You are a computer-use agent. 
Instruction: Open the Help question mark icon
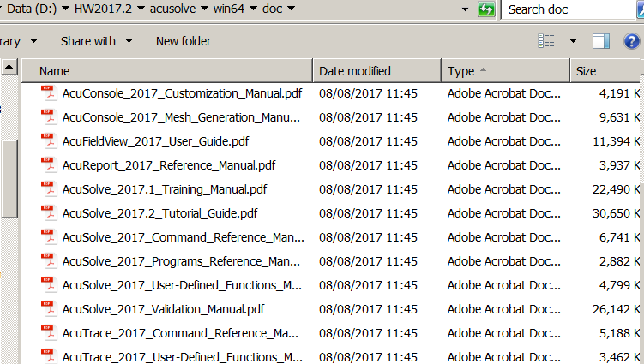click(631, 41)
